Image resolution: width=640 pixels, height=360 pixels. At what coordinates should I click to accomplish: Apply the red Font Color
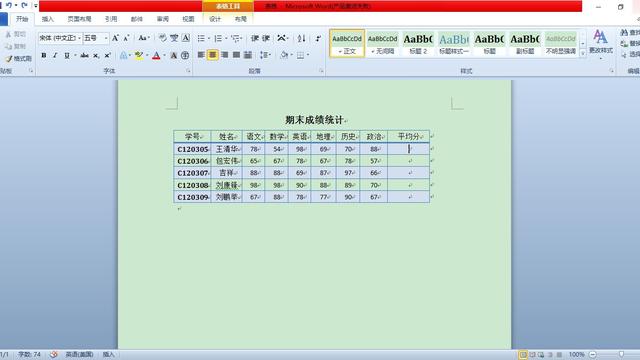coord(156,55)
